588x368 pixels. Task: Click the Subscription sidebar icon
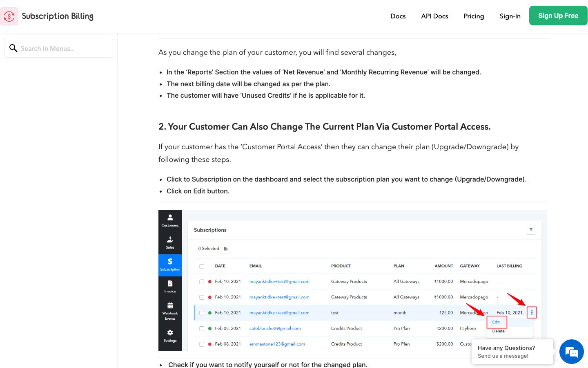[170, 264]
